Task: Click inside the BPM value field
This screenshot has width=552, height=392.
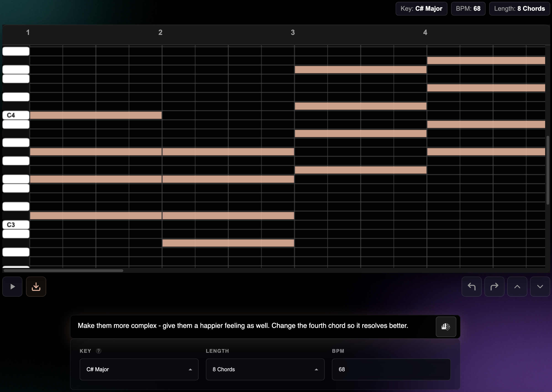Action: [391, 369]
